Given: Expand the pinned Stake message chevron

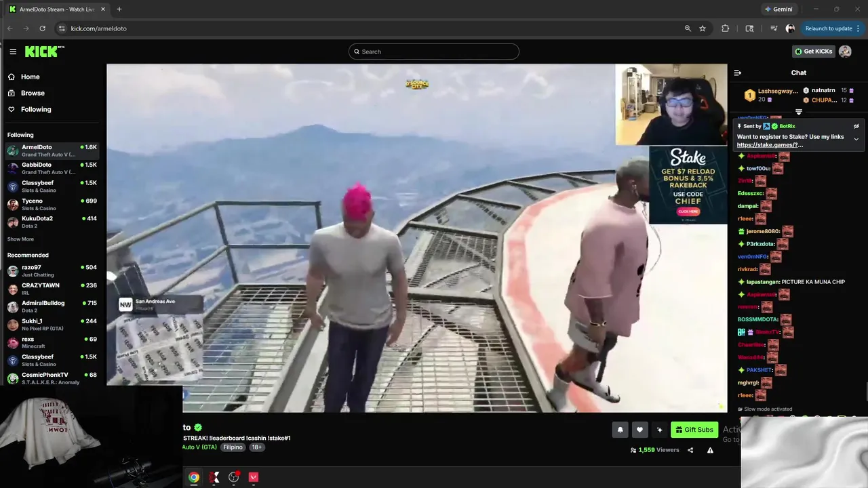Looking at the screenshot, I should pos(856,139).
